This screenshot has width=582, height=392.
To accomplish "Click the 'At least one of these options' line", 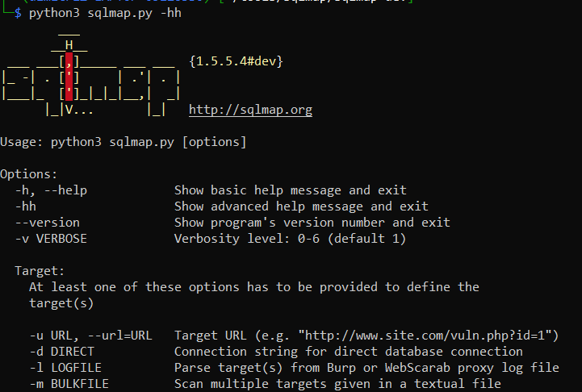I will pos(254,287).
